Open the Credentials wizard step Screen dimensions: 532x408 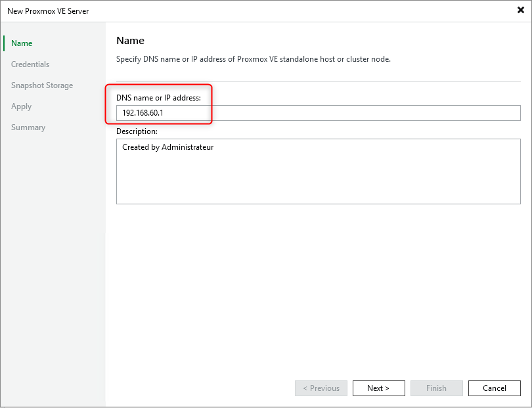30,64
